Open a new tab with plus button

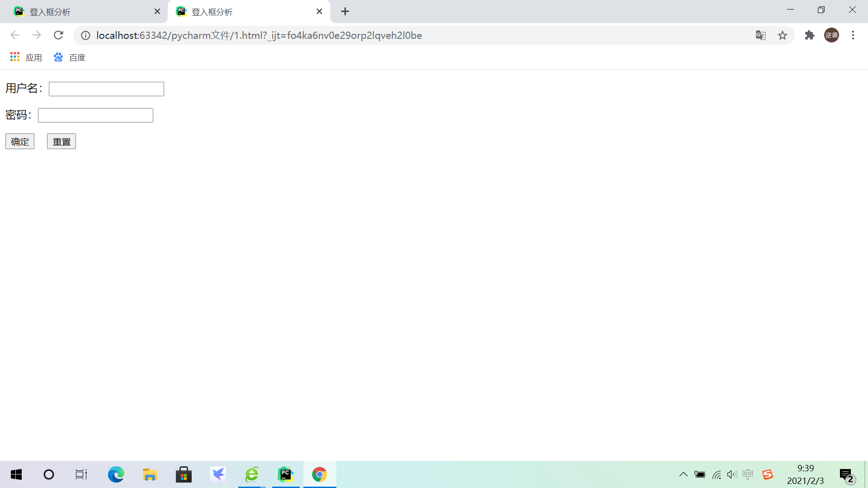click(345, 12)
